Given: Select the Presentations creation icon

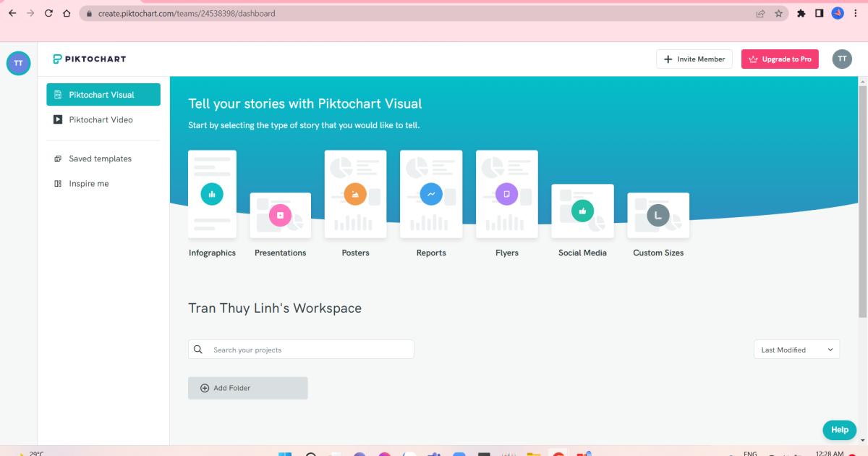Looking at the screenshot, I should coord(280,214).
